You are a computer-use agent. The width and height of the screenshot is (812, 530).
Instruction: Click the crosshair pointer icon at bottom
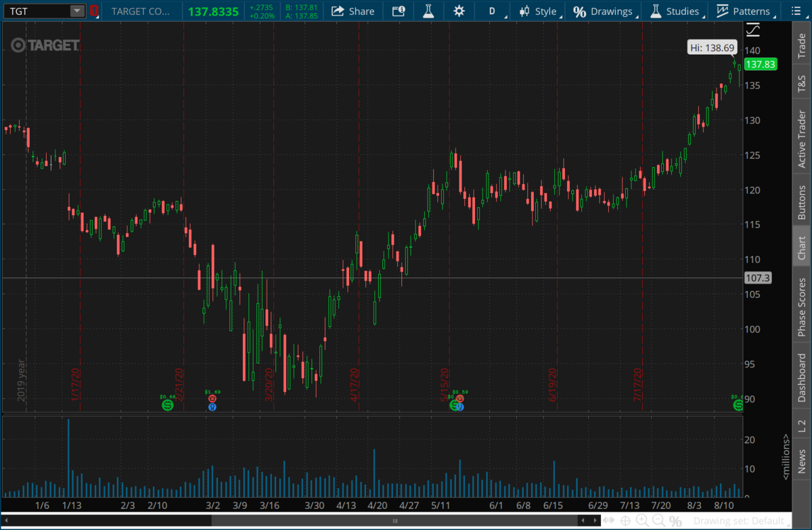click(x=625, y=521)
